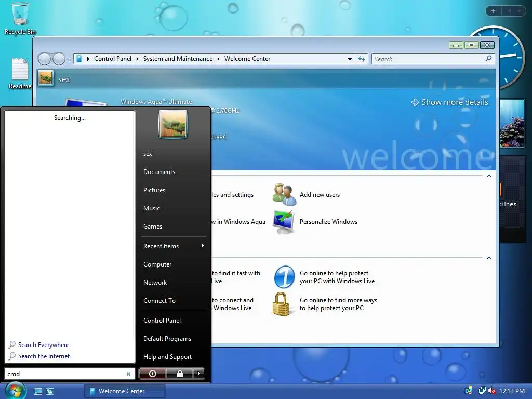532x399 pixels.
Task: Click the Welcome Center breadcrumb
Action: (x=247, y=59)
